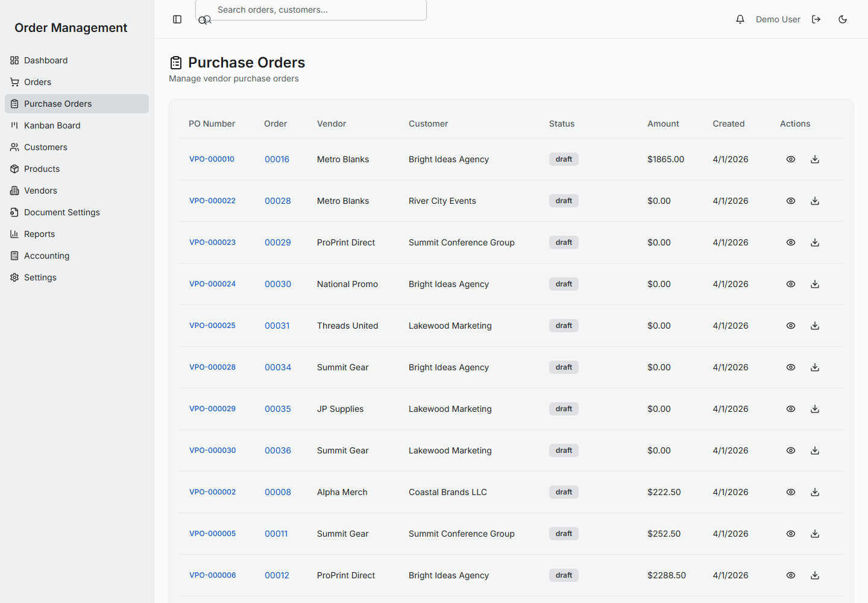Click the logout arrow icon

click(x=816, y=19)
